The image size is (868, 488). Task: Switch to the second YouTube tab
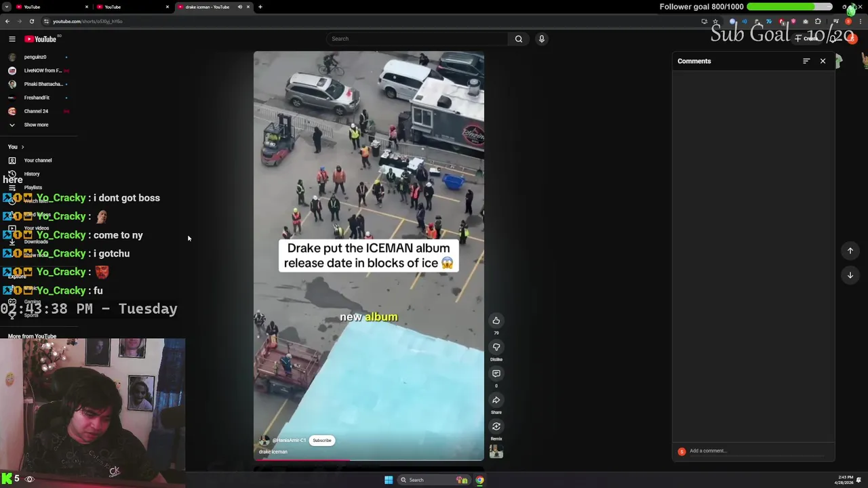(132, 7)
